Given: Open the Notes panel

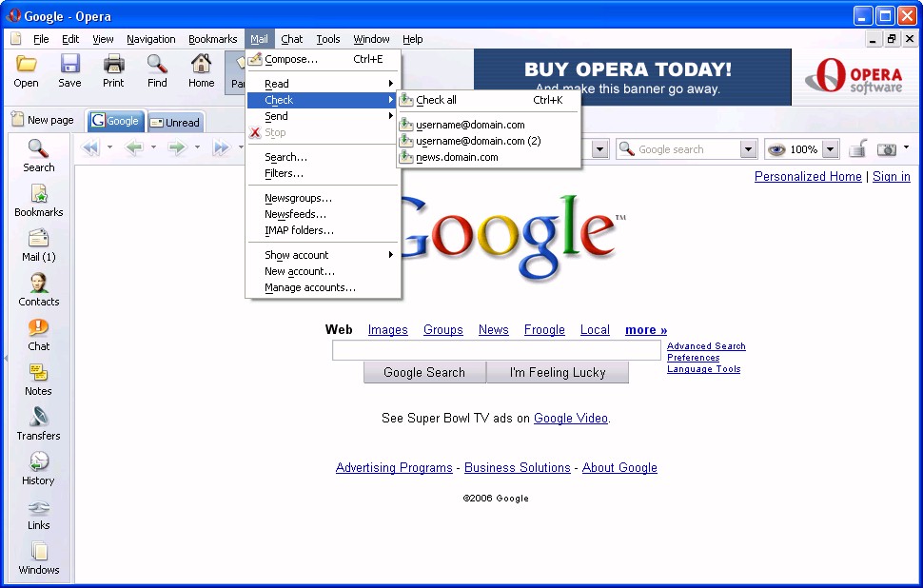Looking at the screenshot, I should [39, 379].
